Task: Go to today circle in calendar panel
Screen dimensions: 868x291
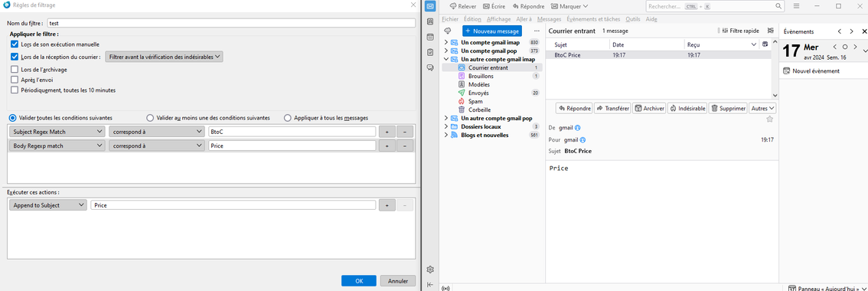Action: click(845, 47)
